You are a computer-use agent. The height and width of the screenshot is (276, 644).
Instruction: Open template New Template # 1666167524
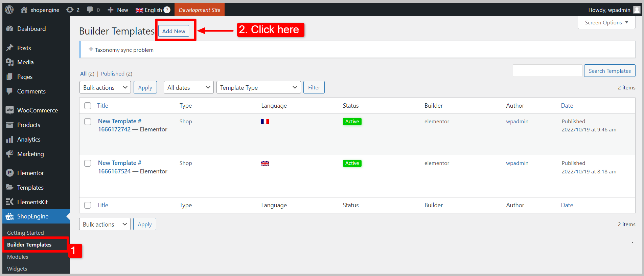pyautogui.click(x=120, y=167)
